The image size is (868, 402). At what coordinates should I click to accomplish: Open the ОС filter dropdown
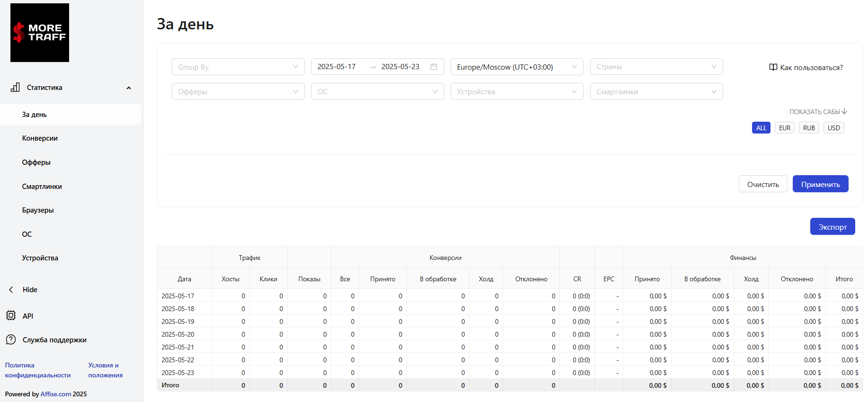click(378, 91)
